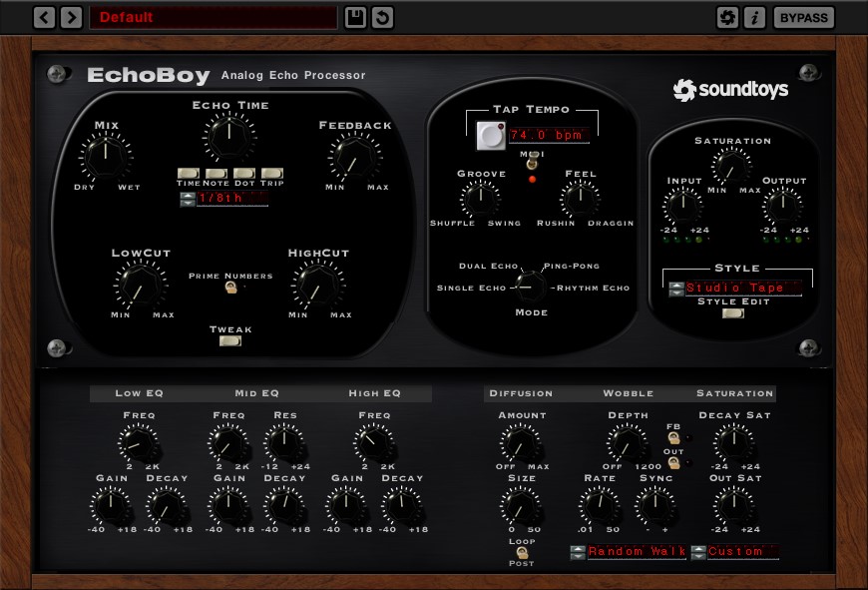868x590 pixels.
Task: Enable the Note button under Echo Time
Action: point(216,174)
